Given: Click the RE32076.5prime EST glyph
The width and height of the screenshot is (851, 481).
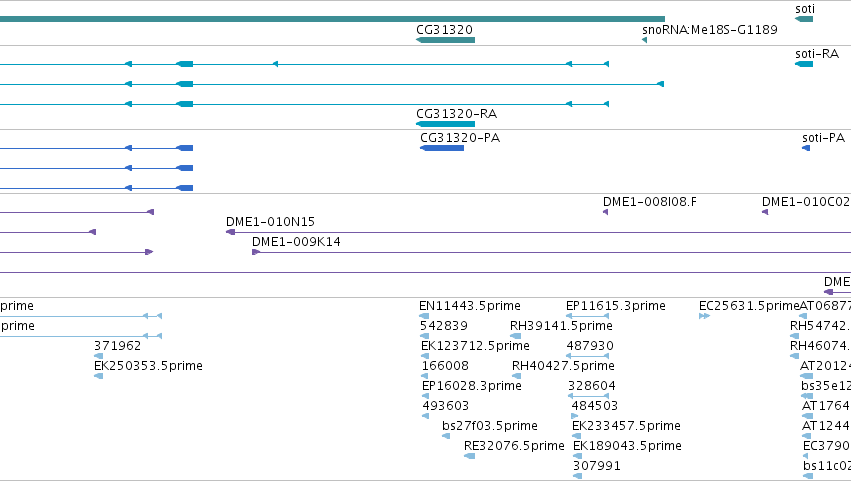Looking at the screenshot, I should pos(470,456).
